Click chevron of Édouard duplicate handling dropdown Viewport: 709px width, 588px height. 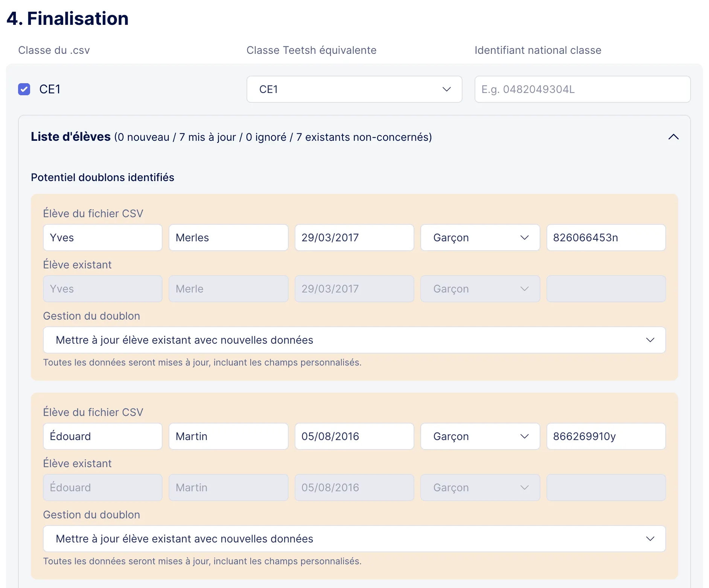(x=650, y=539)
